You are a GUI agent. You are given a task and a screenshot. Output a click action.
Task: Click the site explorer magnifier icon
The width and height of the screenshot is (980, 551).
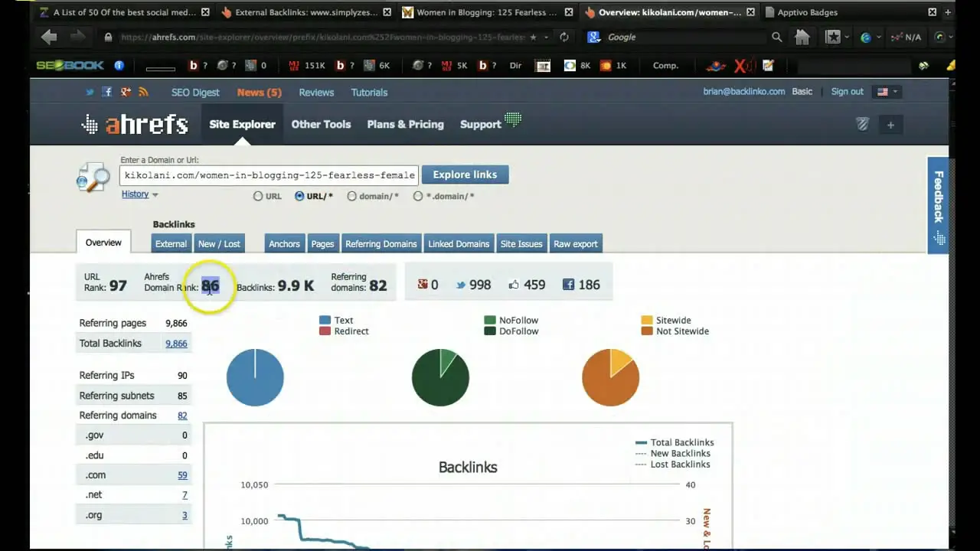93,178
